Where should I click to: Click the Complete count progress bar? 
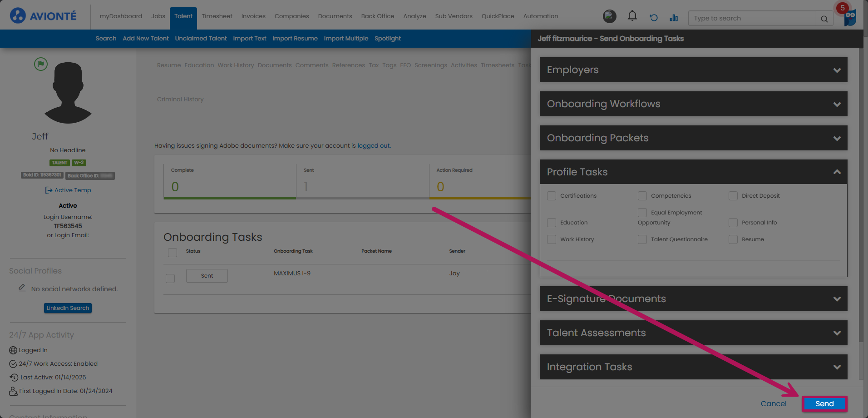pyautogui.click(x=230, y=198)
